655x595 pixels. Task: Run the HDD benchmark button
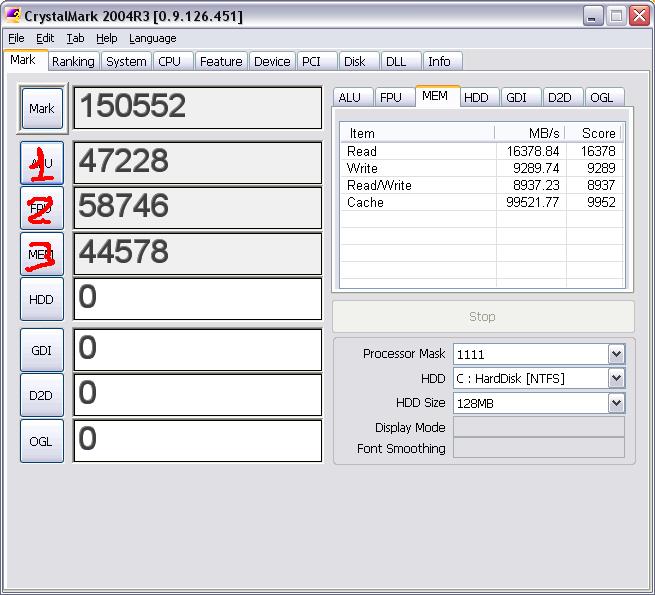(41, 299)
